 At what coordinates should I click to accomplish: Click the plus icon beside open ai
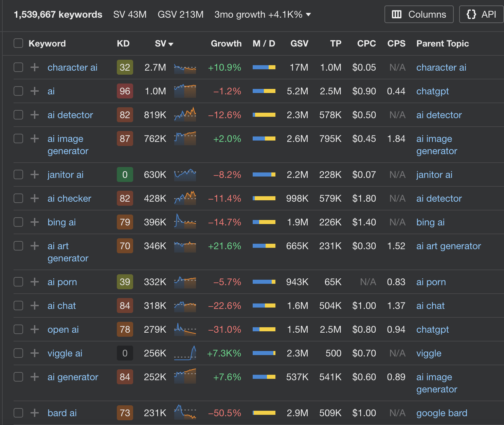coord(34,329)
